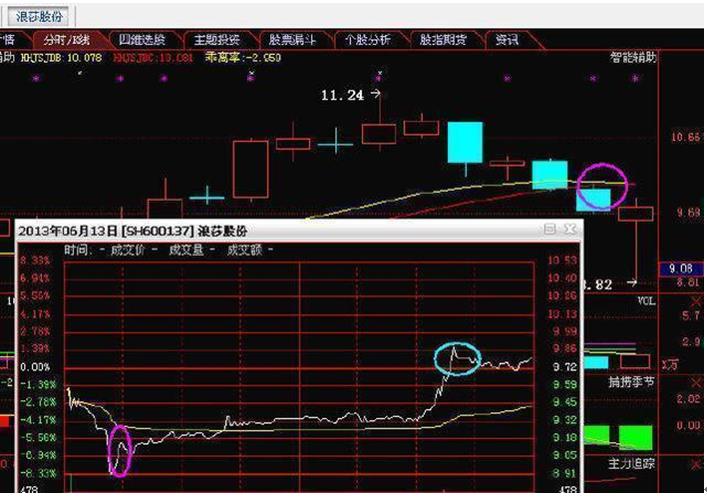Image resolution: width=707 pixels, height=497 pixels.
Task: Click the 成交额 field in the popup header
Action: tap(250, 249)
